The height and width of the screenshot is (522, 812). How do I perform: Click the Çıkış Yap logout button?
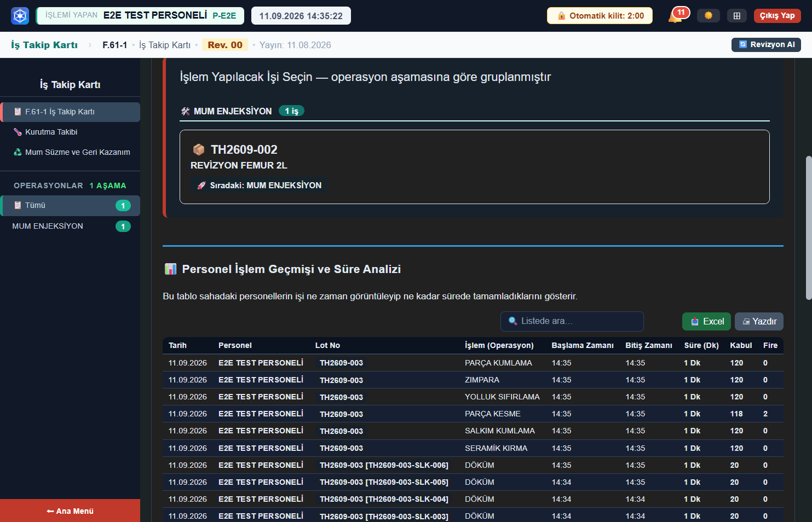click(777, 15)
